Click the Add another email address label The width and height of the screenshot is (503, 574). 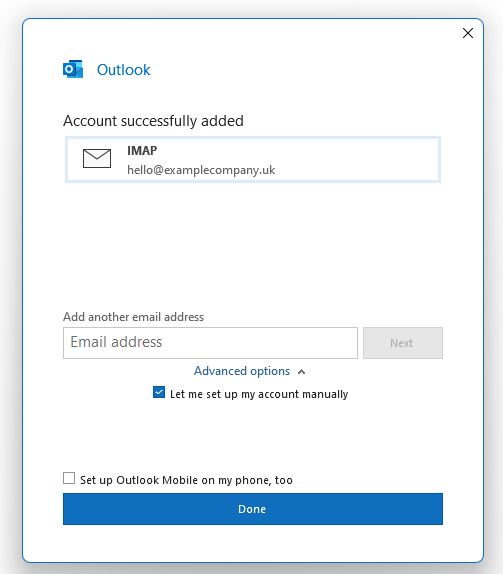[x=133, y=317]
